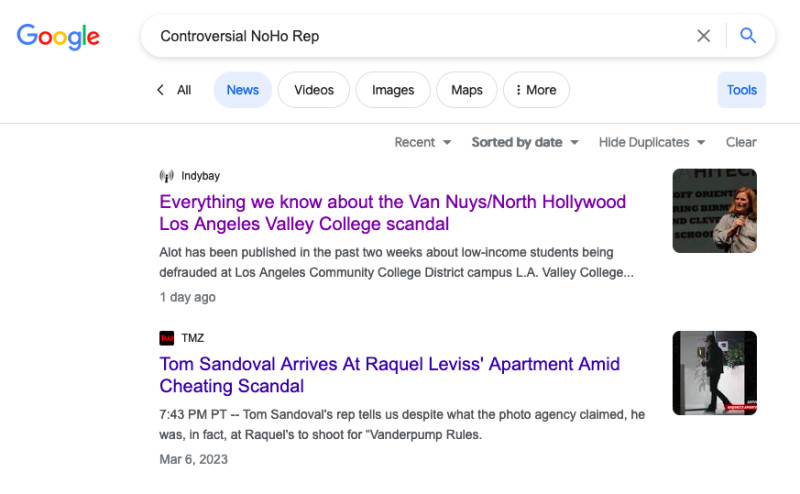
Task: Switch to the Videos tab
Action: coord(313,90)
